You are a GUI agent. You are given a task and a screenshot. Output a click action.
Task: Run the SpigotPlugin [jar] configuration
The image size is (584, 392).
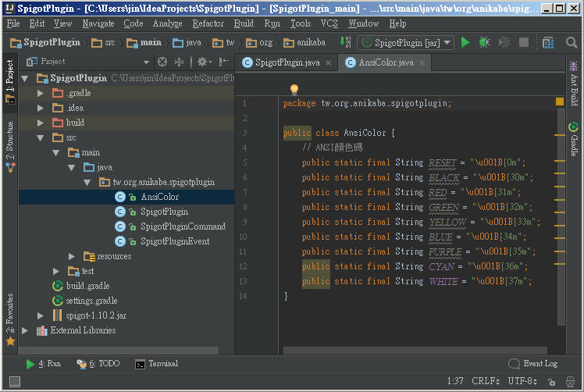pos(465,42)
